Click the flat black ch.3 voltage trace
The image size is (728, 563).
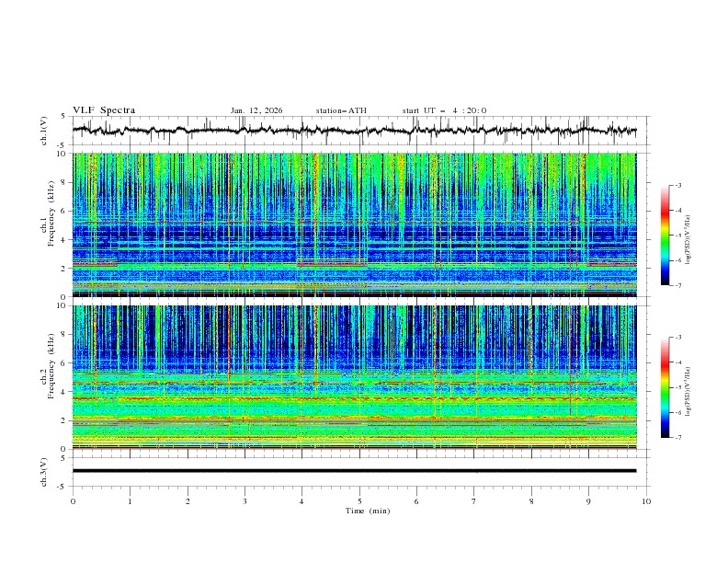point(354,471)
